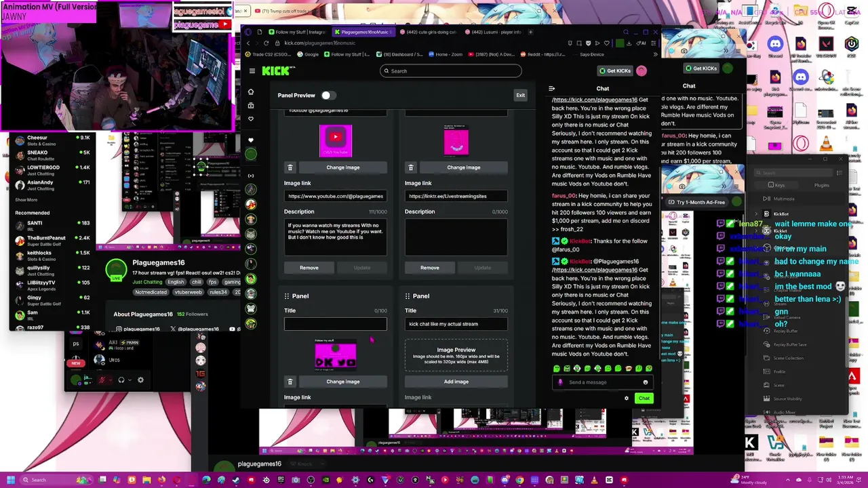Open the emoji picker in chat input
Image resolution: width=868 pixels, height=488 pixels.
[645, 382]
